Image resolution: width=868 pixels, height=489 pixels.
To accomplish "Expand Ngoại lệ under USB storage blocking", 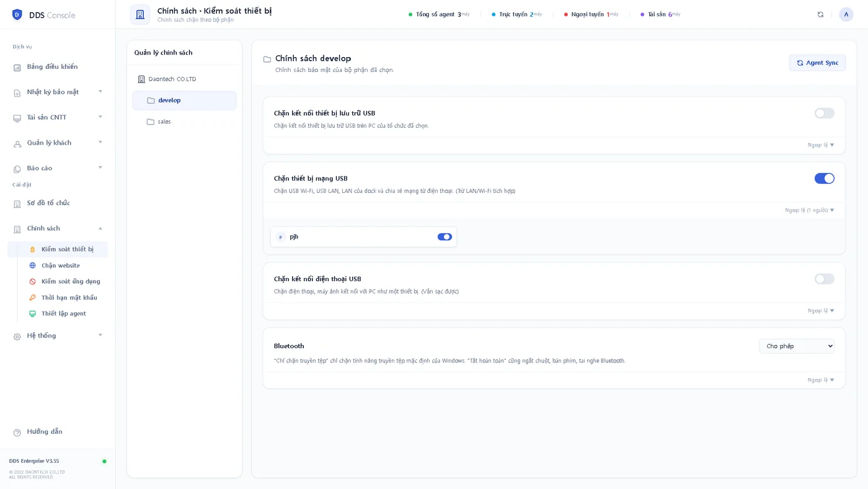I will [x=821, y=145].
